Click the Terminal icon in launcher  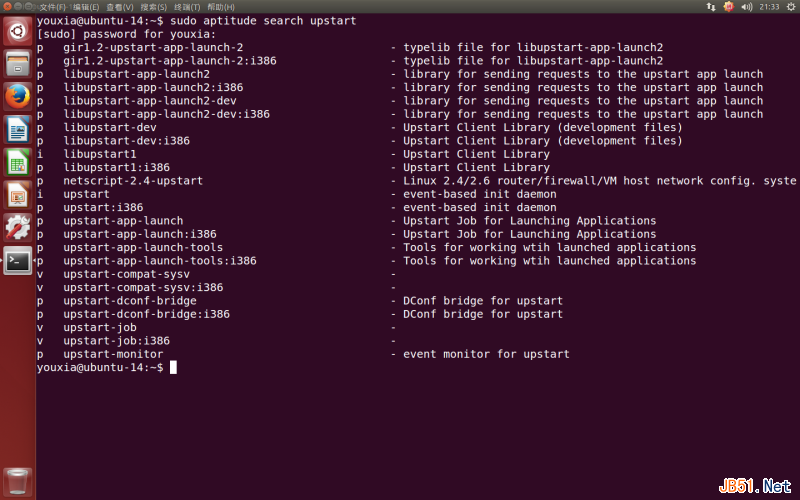[17, 260]
